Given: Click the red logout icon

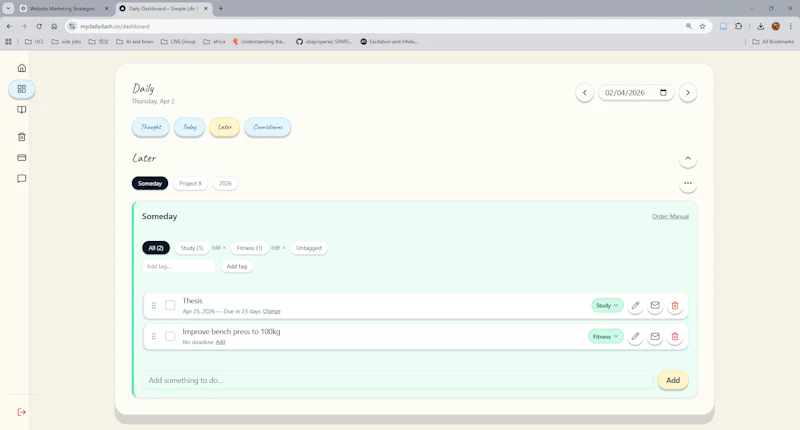Looking at the screenshot, I should coord(21,412).
